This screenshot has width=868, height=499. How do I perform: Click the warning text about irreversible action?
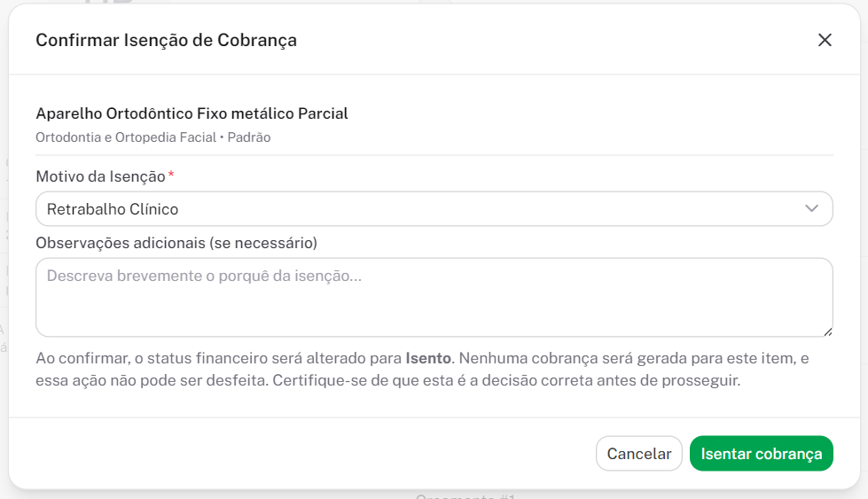tap(387, 381)
